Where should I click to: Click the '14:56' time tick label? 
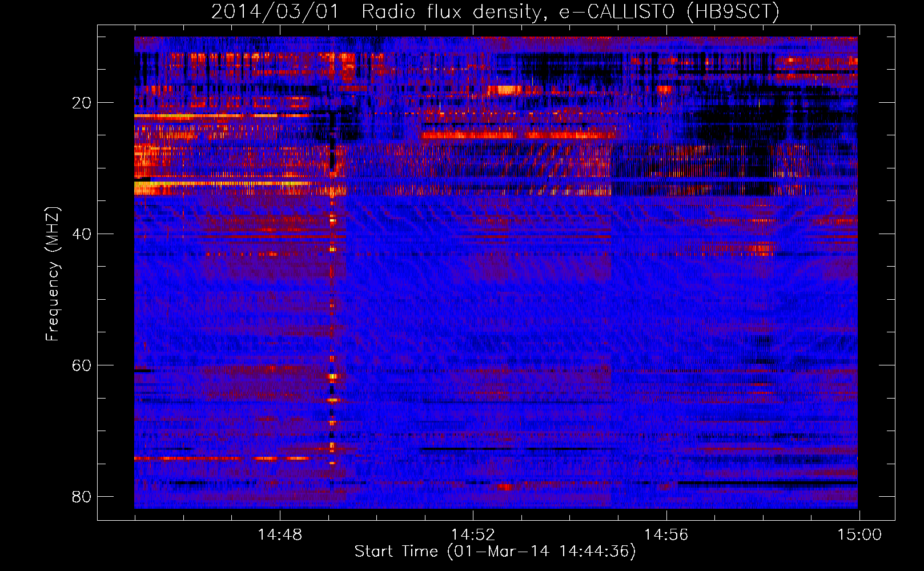[x=666, y=535]
